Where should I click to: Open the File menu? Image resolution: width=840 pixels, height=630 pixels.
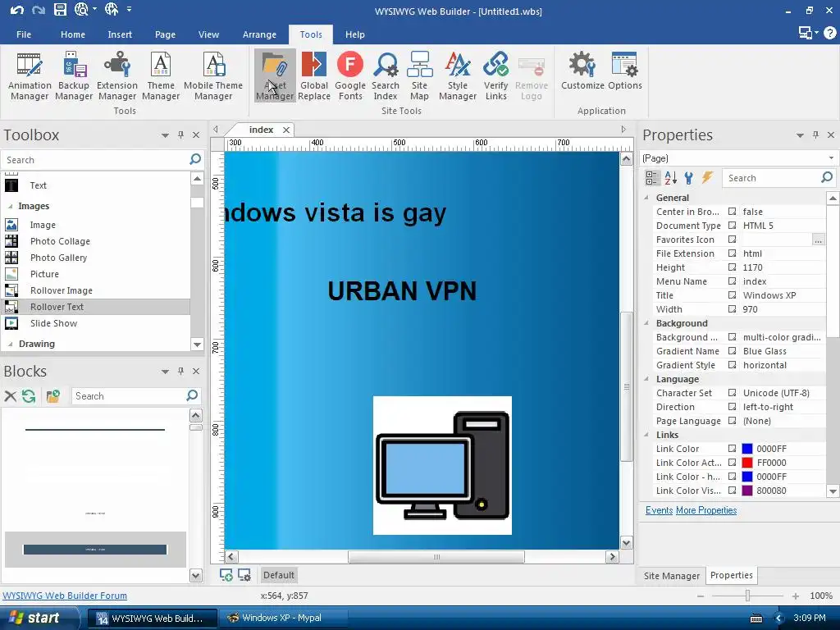[x=24, y=34]
